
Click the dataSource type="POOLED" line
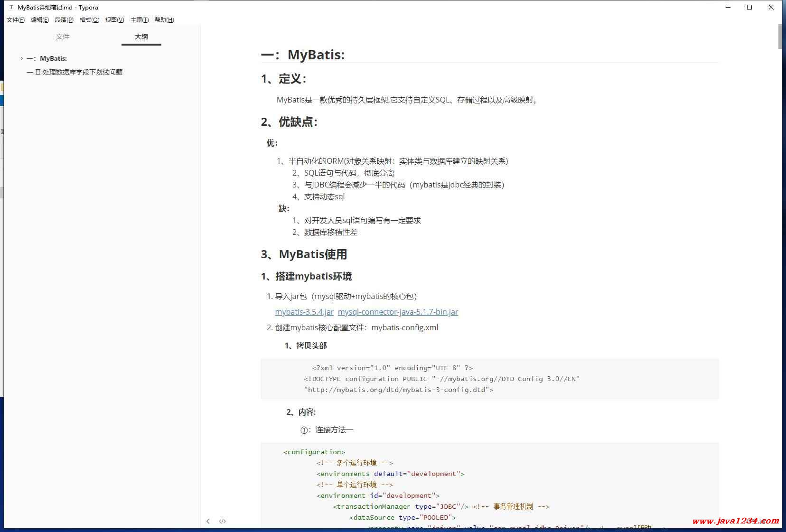(403, 517)
